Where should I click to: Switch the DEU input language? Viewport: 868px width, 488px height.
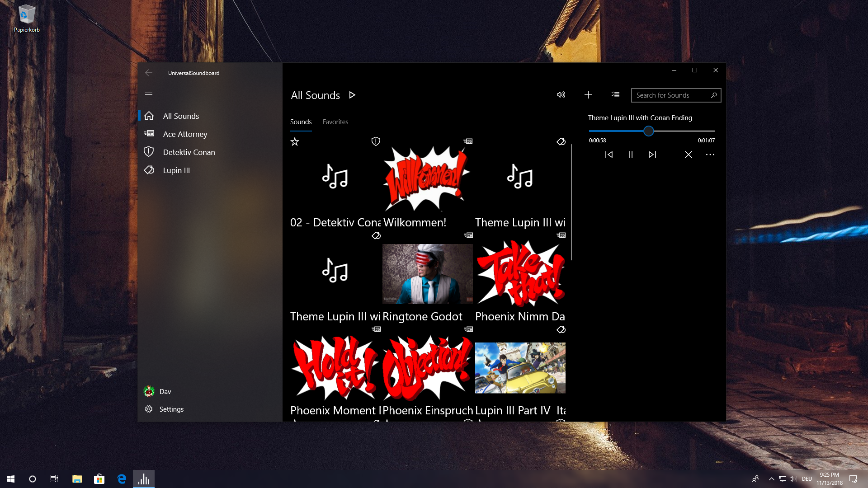pos(807,479)
